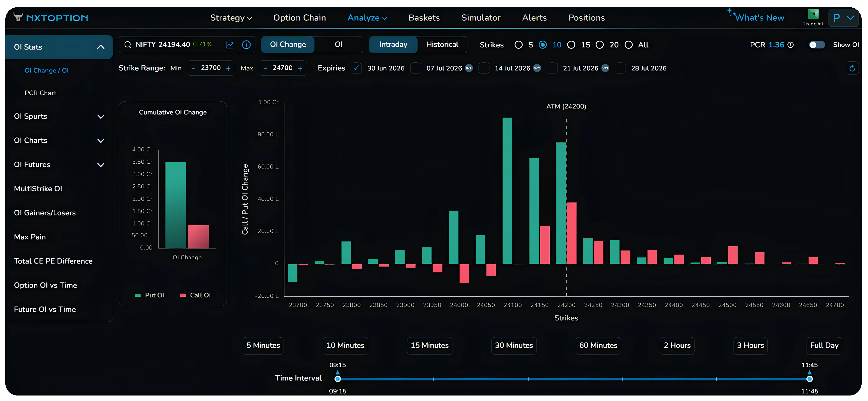868x401 pixels.
Task: Click the NXTOPTION bull logo icon
Action: pyautogui.click(x=18, y=17)
